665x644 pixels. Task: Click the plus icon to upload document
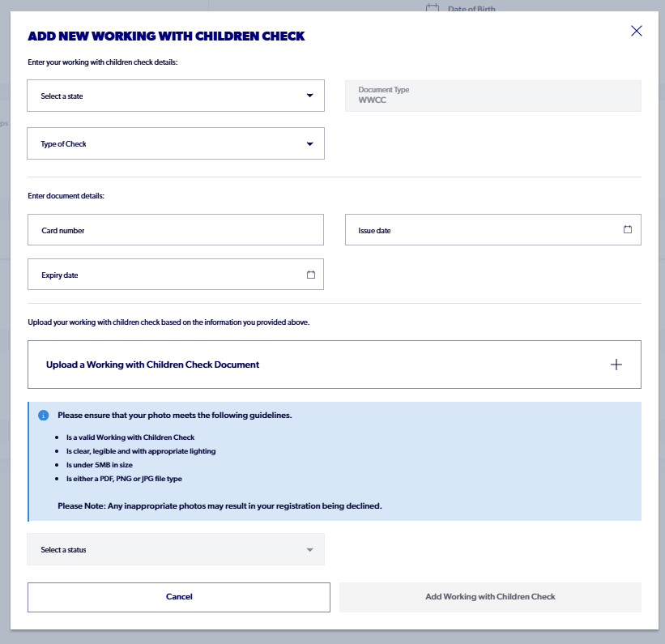(616, 365)
